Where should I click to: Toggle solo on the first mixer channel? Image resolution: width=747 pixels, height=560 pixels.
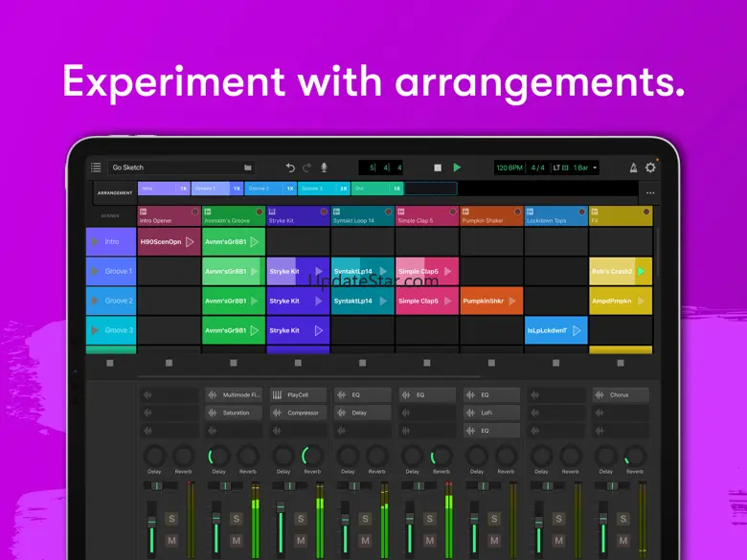(171, 519)
